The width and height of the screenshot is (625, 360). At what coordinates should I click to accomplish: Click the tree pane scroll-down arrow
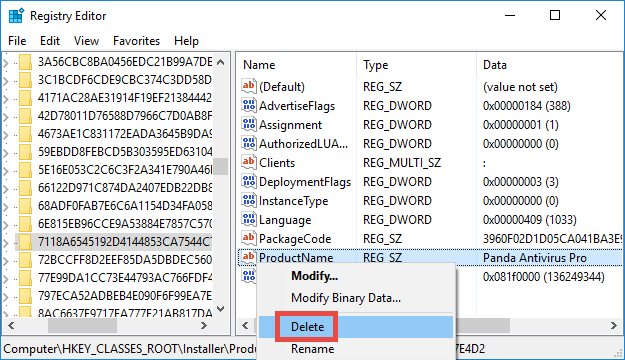point(220,309)
